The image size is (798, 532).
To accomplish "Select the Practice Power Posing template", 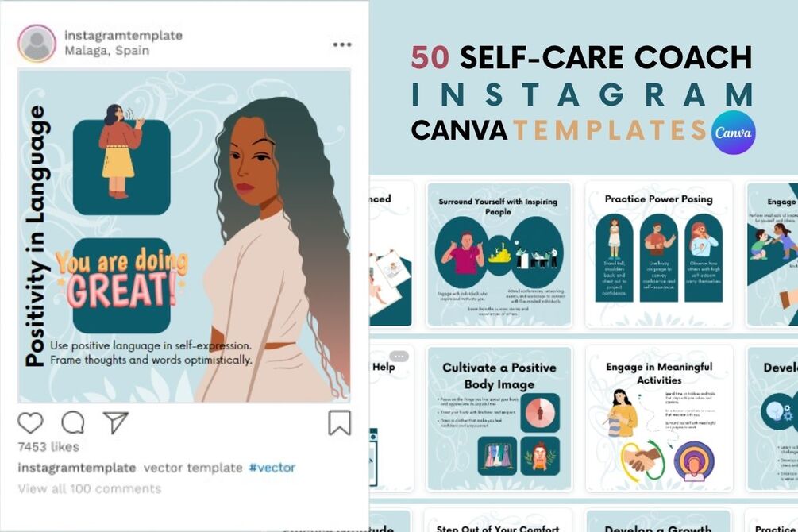I will click(658, 255).
